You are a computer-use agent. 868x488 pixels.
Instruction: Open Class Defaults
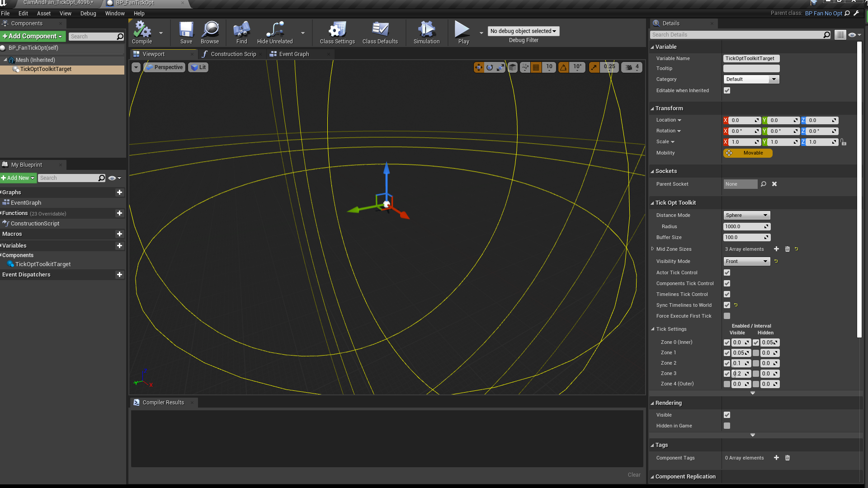click(380, 32)
